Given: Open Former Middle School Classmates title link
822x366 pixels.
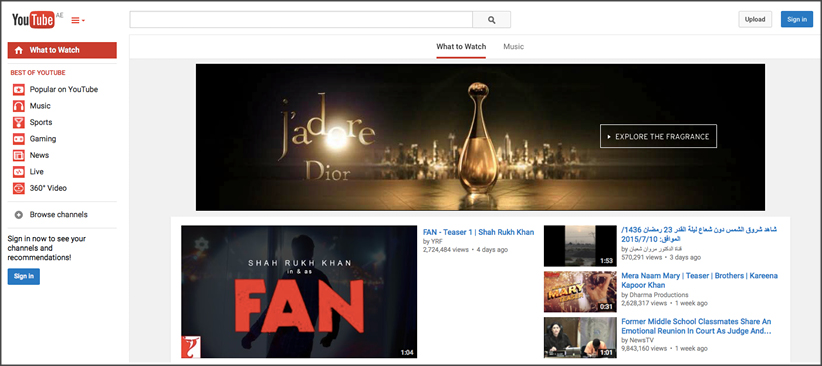Looking at the screenshot, I should [697, 326].
